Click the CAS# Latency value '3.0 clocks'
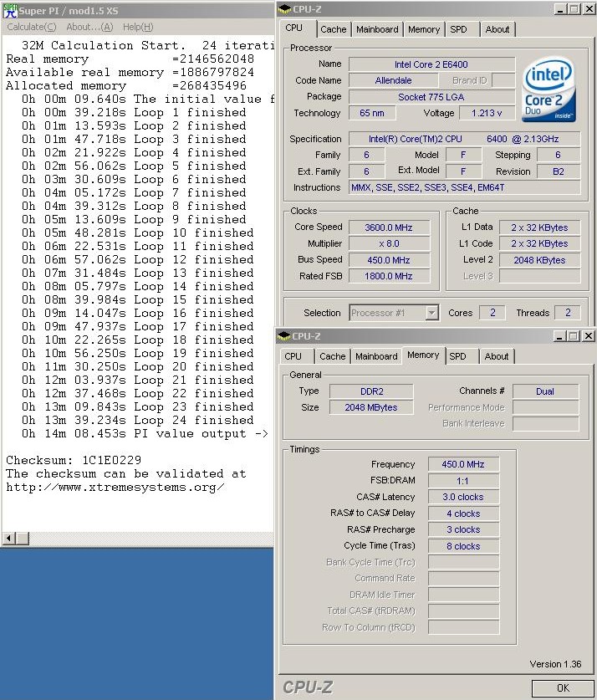This screenshot has height=700, width=597. click(x=463, y=497)
